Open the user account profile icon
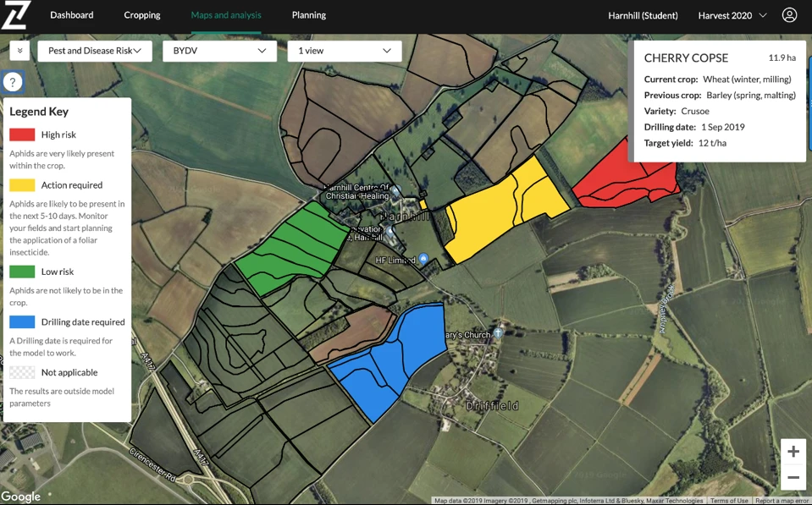 tap(789, 15)
